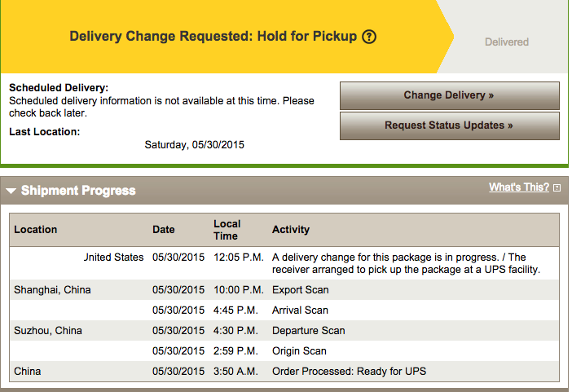Click the Shanghai, China location cell
Viewport: 572px width, 392px height.
(52, 290)
